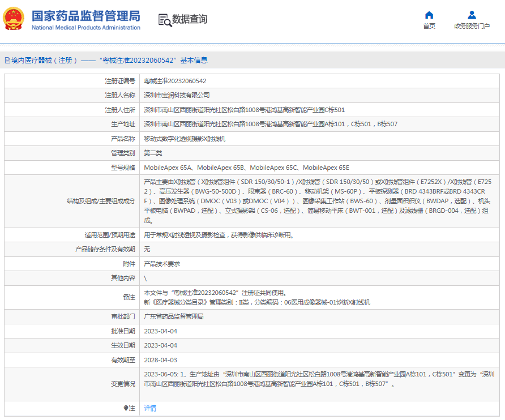Click the backslash value in 其他内容 row
The height and width of the screenshot is (420, 505).
pyautogui.click(x=145, y=278)
